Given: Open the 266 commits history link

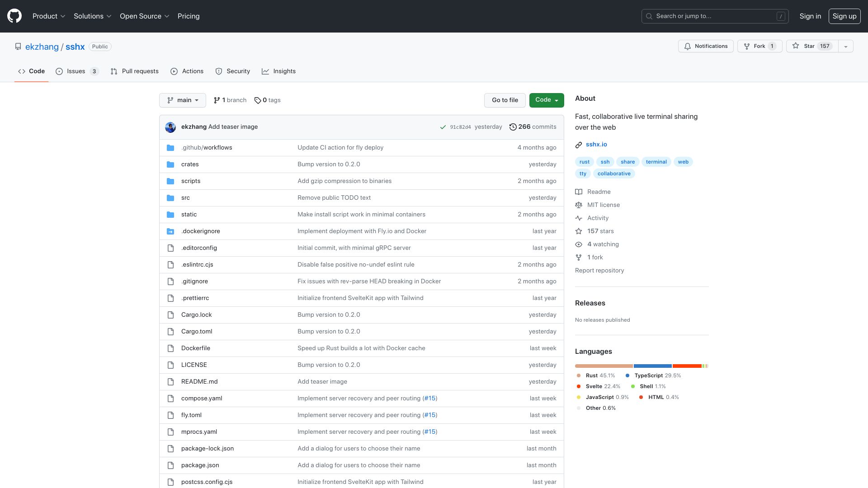Looking at the screenshot, I should [x=533, y=127].
